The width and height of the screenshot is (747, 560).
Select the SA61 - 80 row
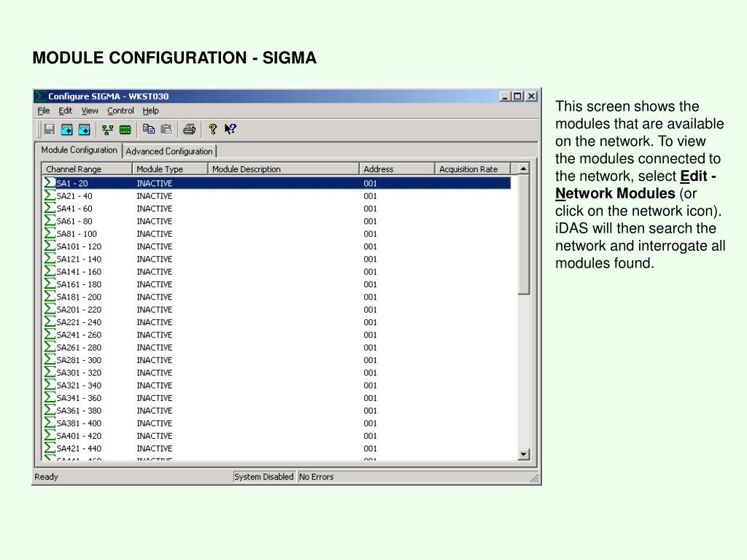coord(276,221)
